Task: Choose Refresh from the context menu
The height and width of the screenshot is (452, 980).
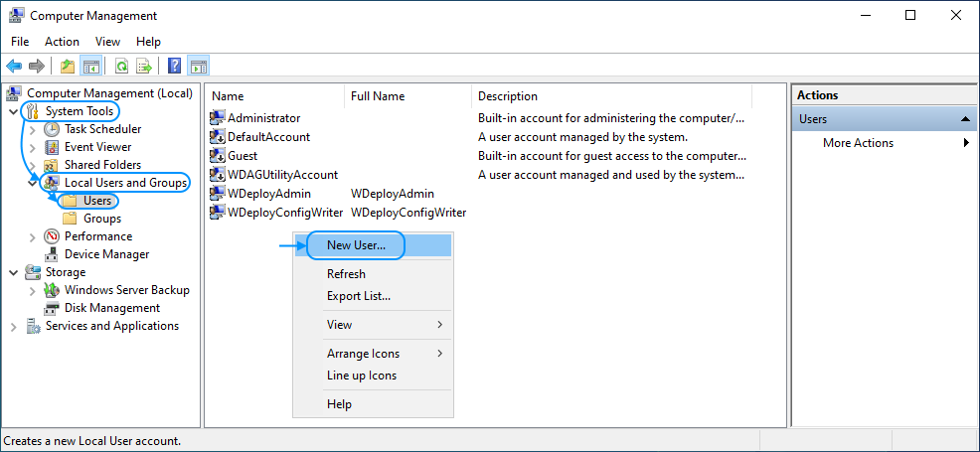Action: tap(373, 274)
